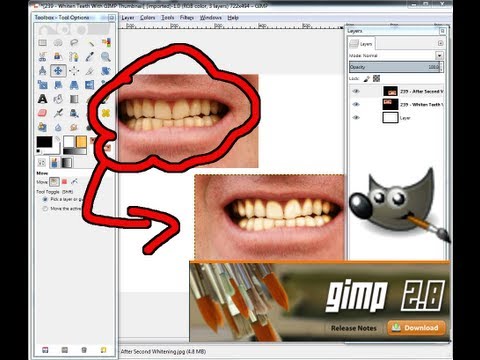
Task: Open Layers dock tab configuration menu
Action: (440, 43)
